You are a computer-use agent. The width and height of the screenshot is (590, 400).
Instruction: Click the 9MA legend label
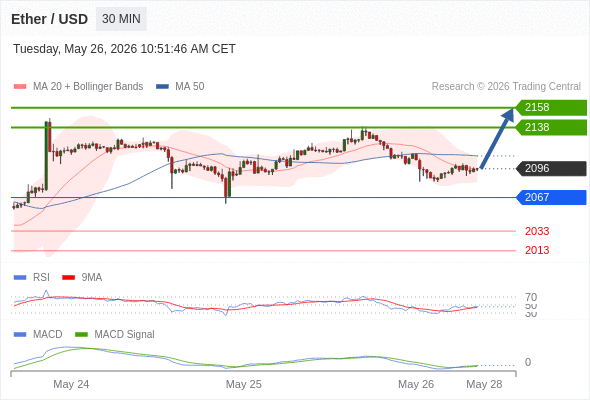tap(92, 278)
